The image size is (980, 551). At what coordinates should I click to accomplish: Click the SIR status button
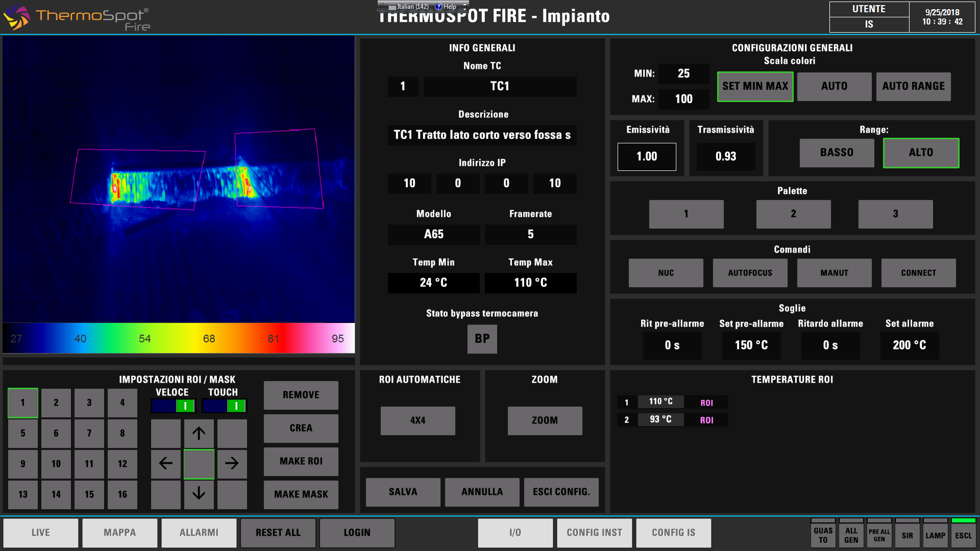tap(907, 533)
